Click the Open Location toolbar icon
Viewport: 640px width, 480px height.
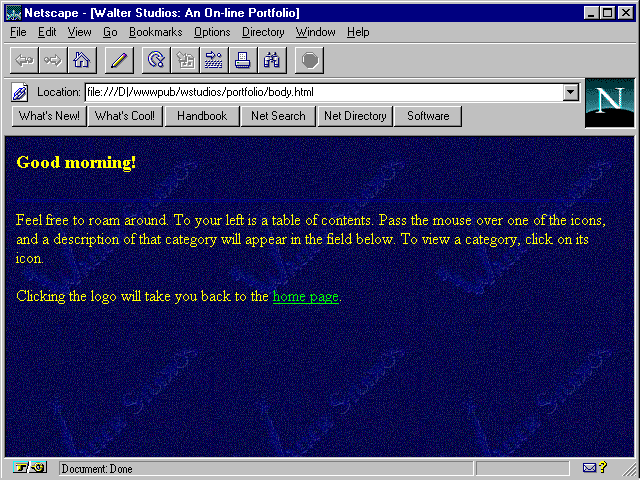[x=214, y=60]
